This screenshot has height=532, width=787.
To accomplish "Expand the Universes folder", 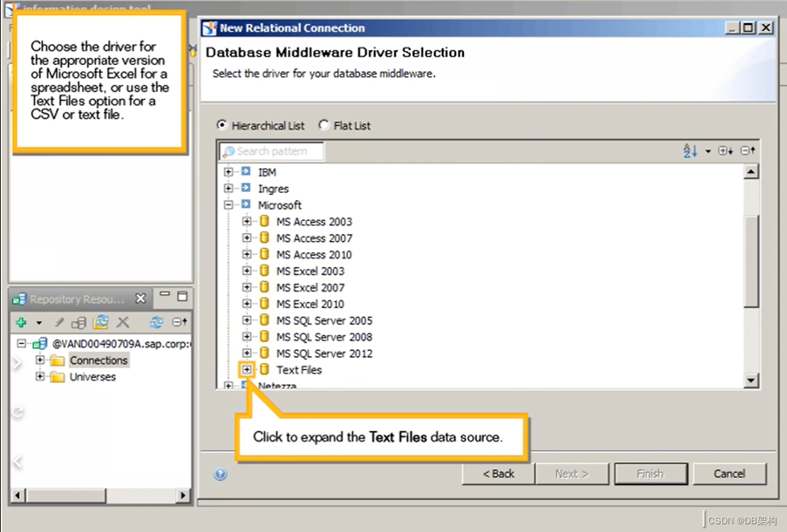I will coord(40,376).
